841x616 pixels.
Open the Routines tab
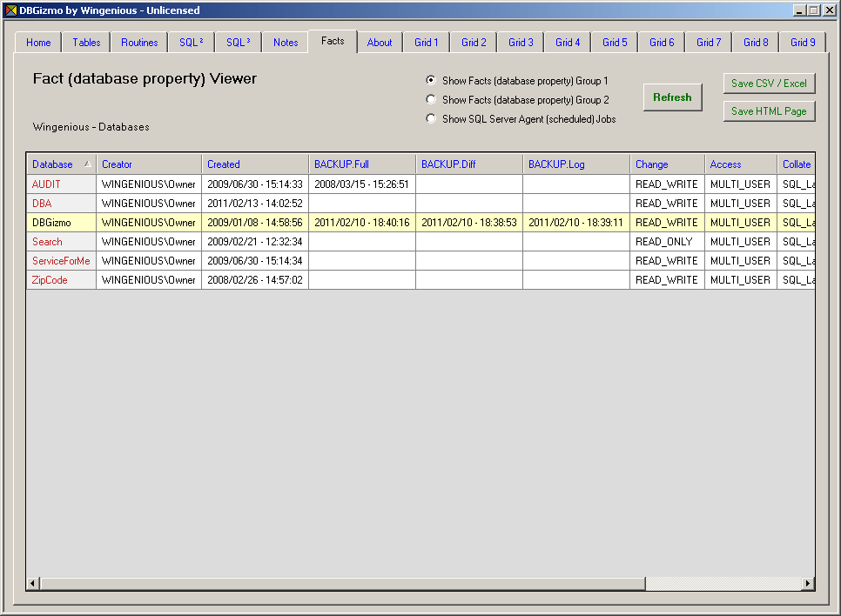(139, 43)
